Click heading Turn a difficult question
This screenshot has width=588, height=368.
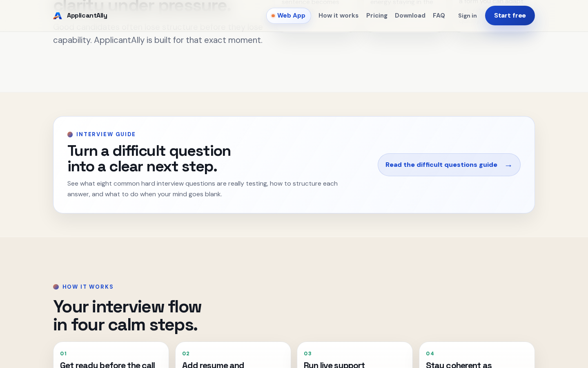click(149, 159)
